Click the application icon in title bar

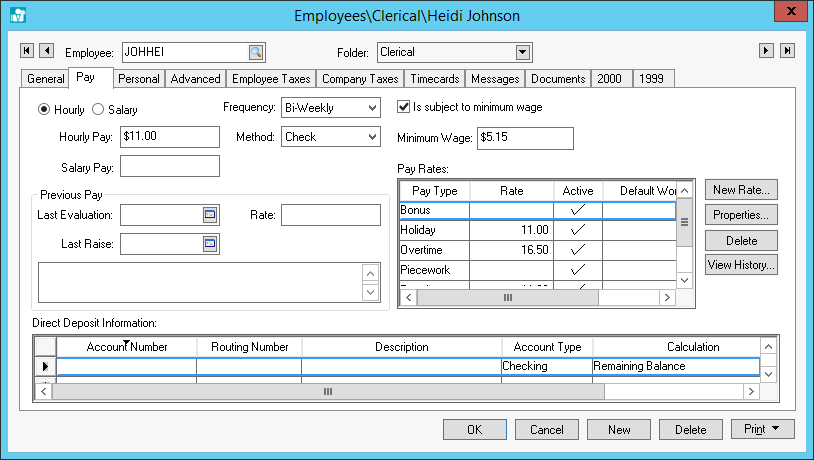coord(17,15)
